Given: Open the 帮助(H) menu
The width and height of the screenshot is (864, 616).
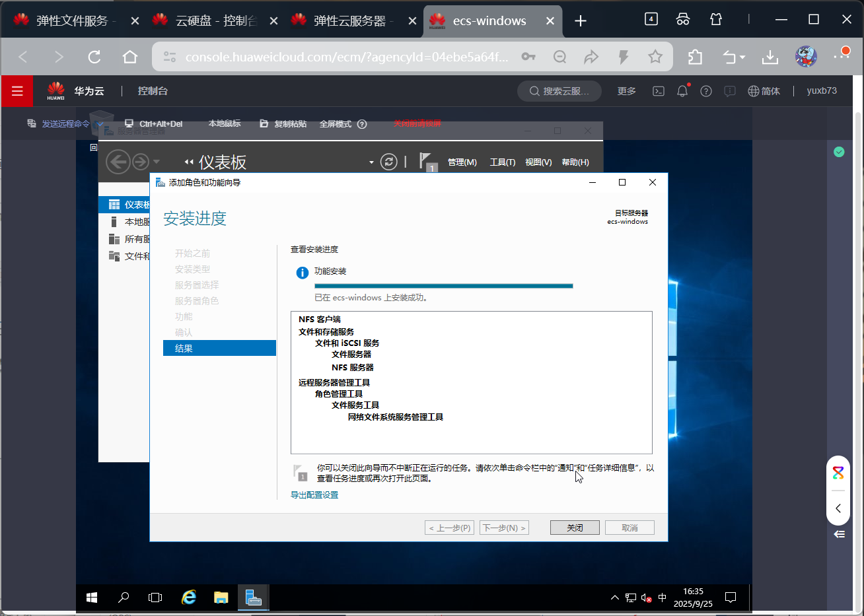Looking at the screenshot, I should pyautogui.click(x=575, y=162).
